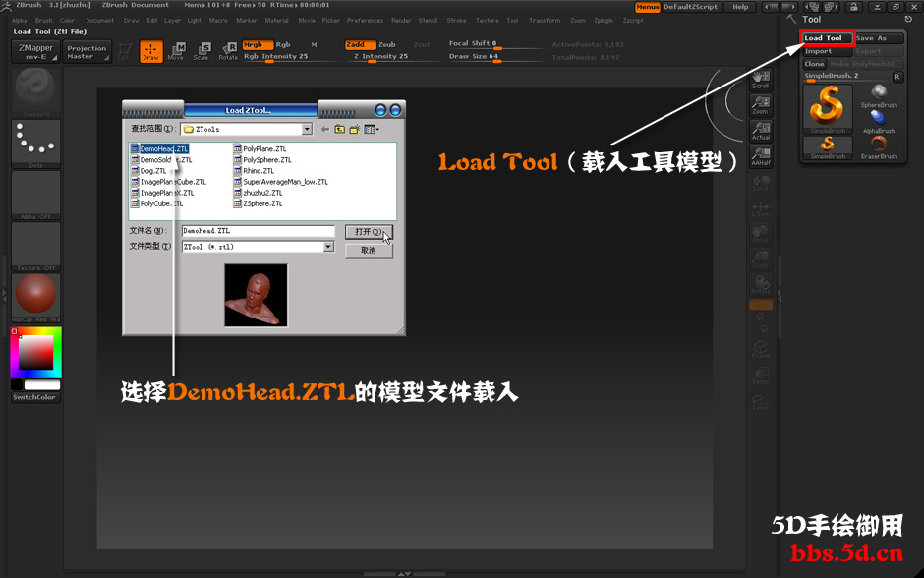Select the DemoHead.ZTL file

pyautogui.click(x=159, y=149)
